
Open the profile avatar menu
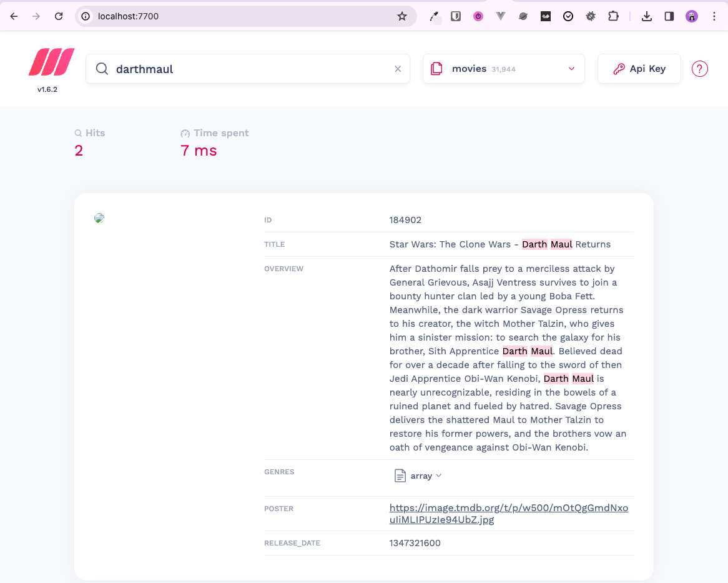pos(692,16)
